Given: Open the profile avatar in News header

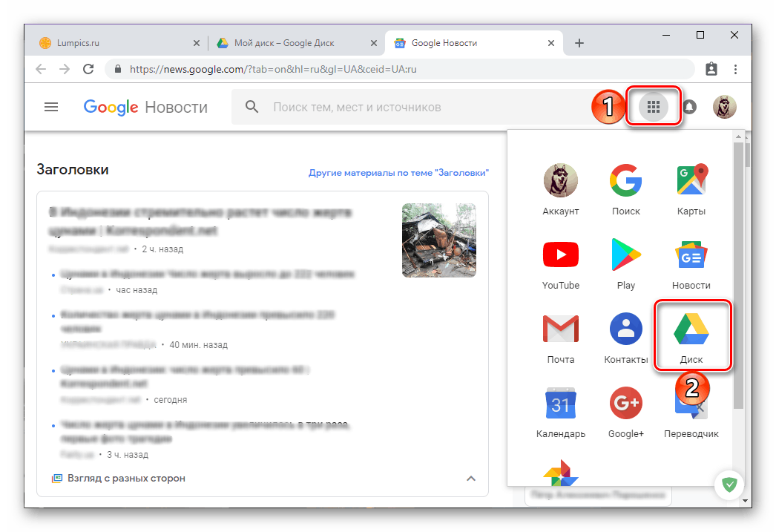Looking at the screenshot, I should 724,106.
